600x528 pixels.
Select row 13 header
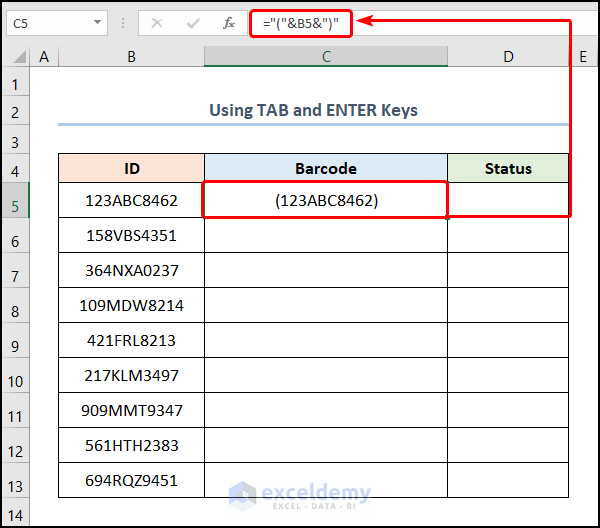pyautogui.click(x=15, y=481)
